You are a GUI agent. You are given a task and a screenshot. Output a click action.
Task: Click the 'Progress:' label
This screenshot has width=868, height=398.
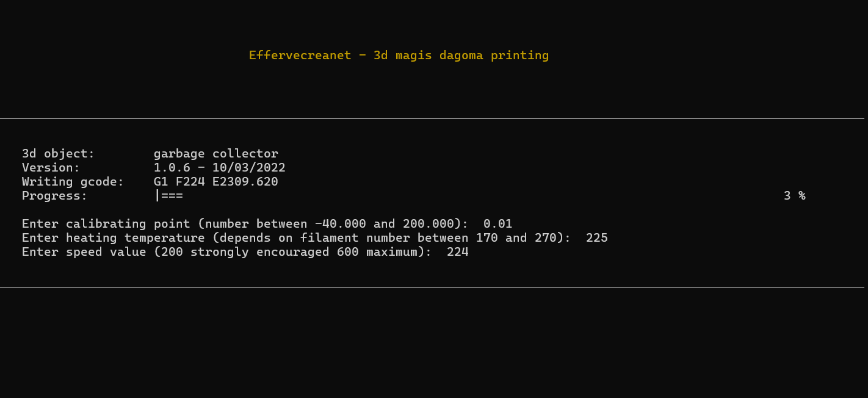tap(55, 196)
